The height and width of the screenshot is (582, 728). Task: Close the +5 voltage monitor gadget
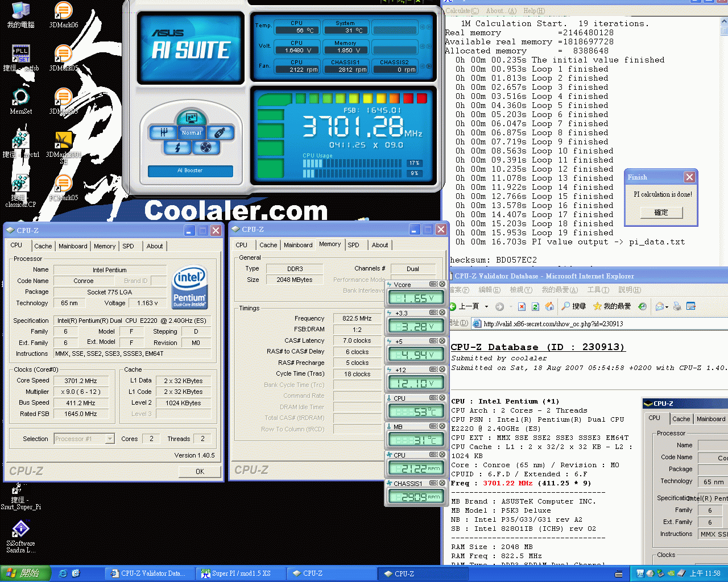coord(442,341)
